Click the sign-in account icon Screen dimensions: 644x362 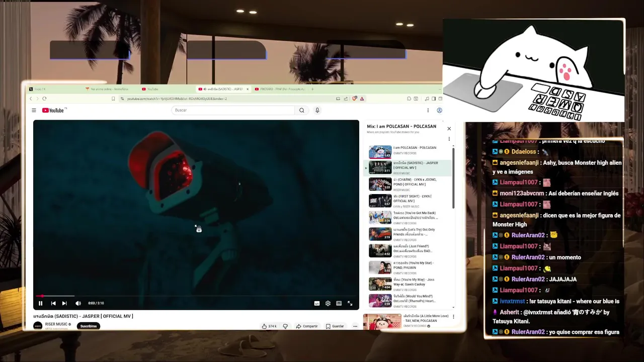(439, 110)
